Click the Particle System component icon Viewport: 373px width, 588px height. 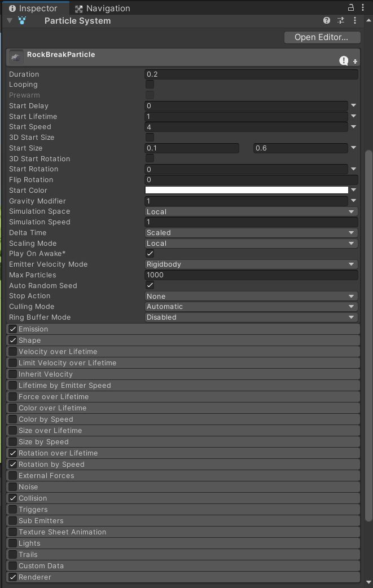[22, 21]
